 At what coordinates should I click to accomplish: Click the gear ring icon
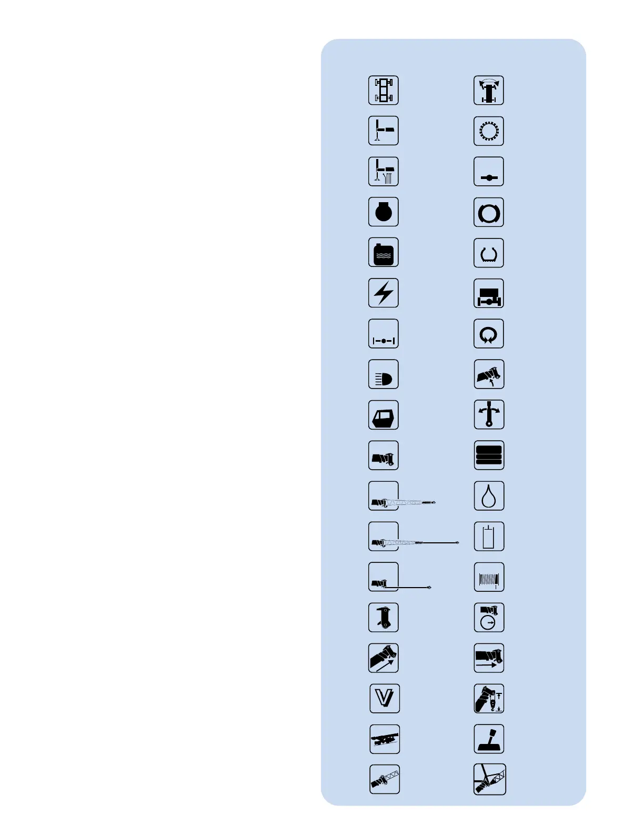click(x=489, y=131)
